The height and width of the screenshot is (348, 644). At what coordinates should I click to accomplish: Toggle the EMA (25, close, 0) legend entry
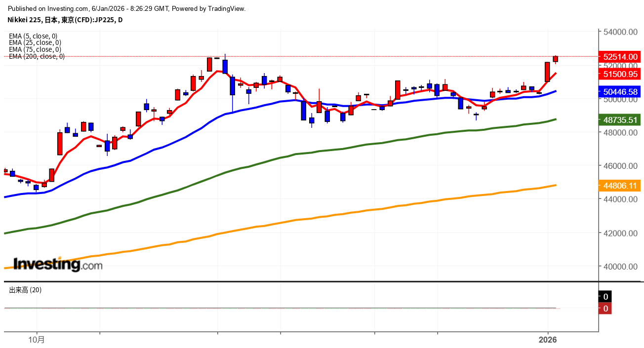point(35,42)
